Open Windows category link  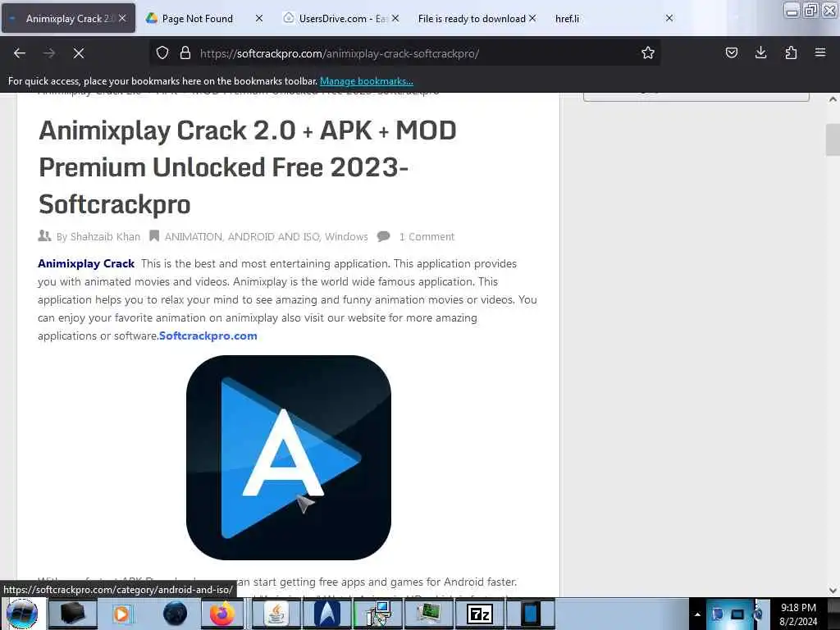(x=347, y=237)
